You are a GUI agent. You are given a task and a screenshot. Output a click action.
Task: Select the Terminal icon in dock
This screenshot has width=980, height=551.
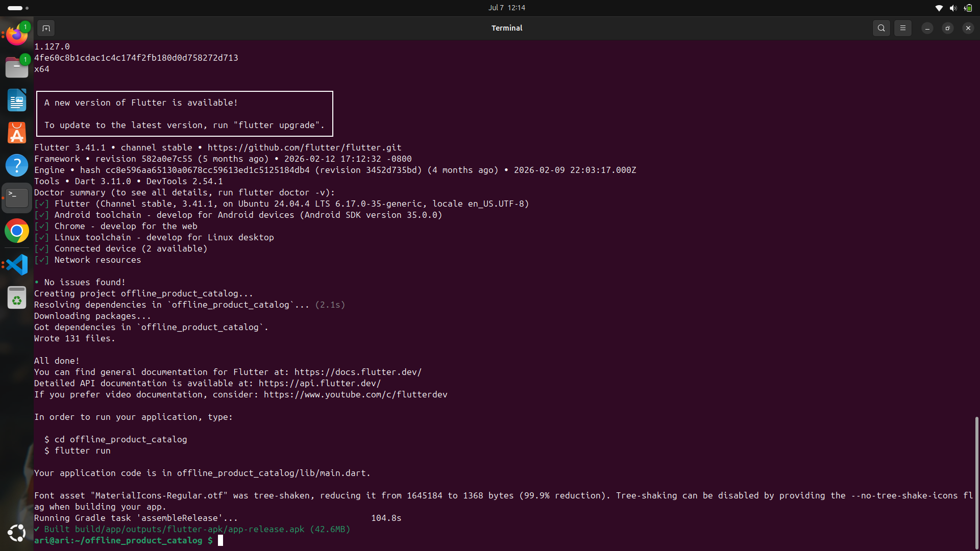click(17, 198)
